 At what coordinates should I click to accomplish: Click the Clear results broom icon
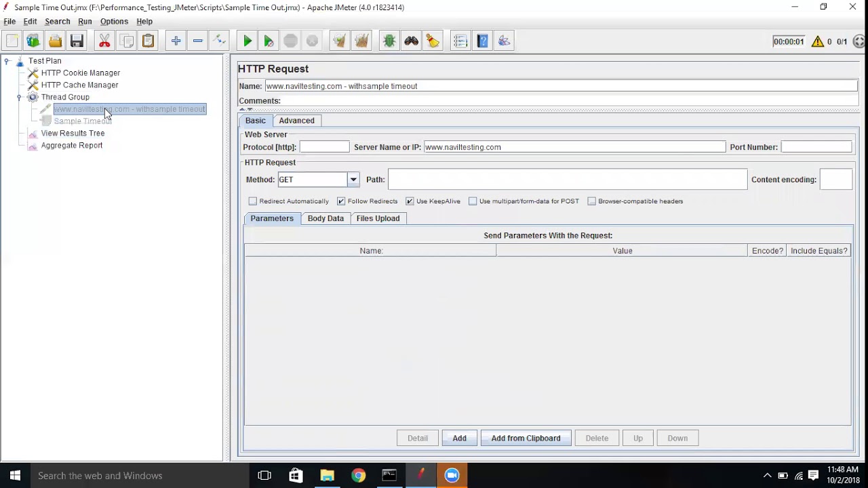click(339, 41)
